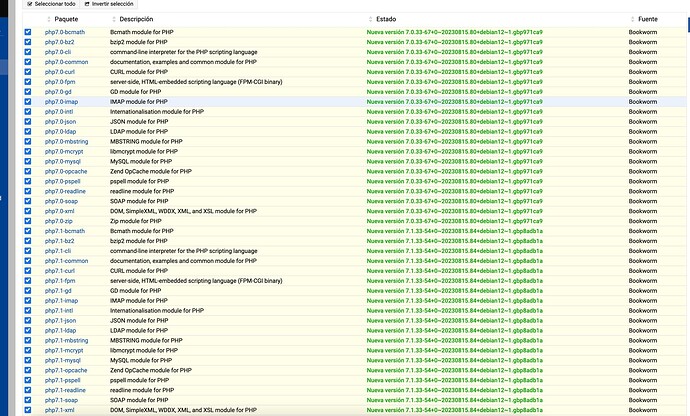Screen dimensions: 690x416
Task: Uncheck the php7.0-bz2 checkbox
Action: [x=28, y=42]
